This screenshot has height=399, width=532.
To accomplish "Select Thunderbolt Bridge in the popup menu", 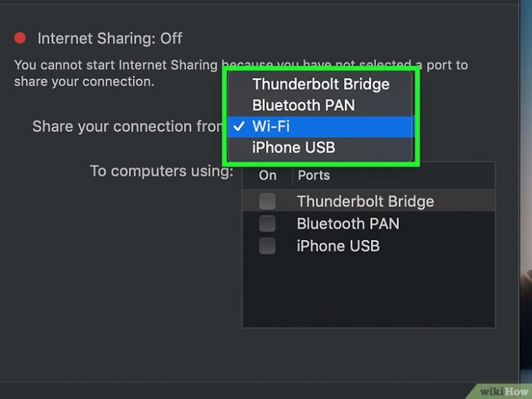I will click(321, 84).
